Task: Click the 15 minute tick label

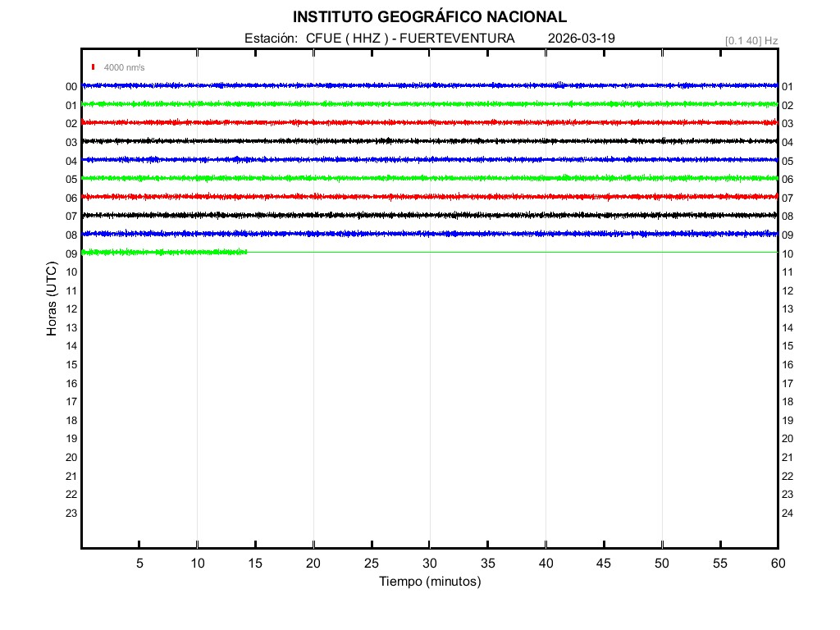Action: point(255,564)
